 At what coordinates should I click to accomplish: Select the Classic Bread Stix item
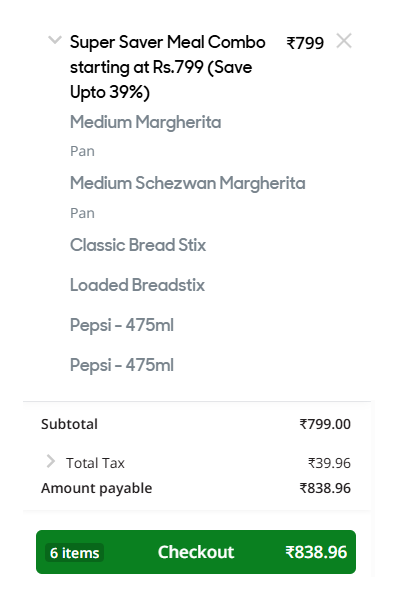138,245
